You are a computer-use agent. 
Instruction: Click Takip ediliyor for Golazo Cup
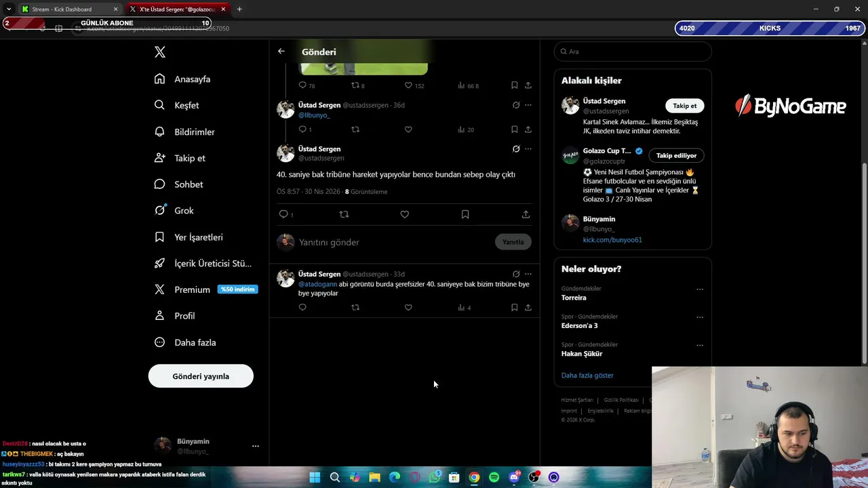click(677, 155)
